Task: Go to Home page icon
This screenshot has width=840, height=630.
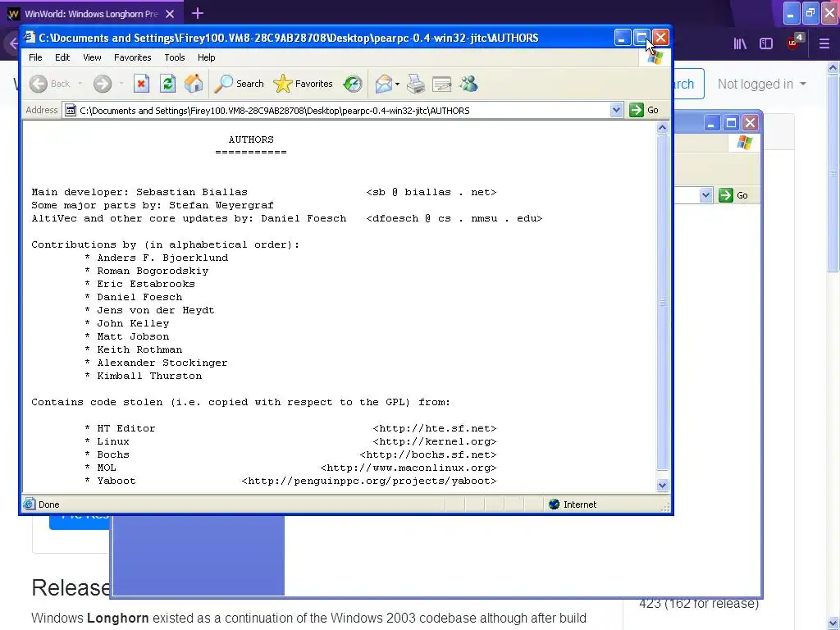Action: point(194,84)
